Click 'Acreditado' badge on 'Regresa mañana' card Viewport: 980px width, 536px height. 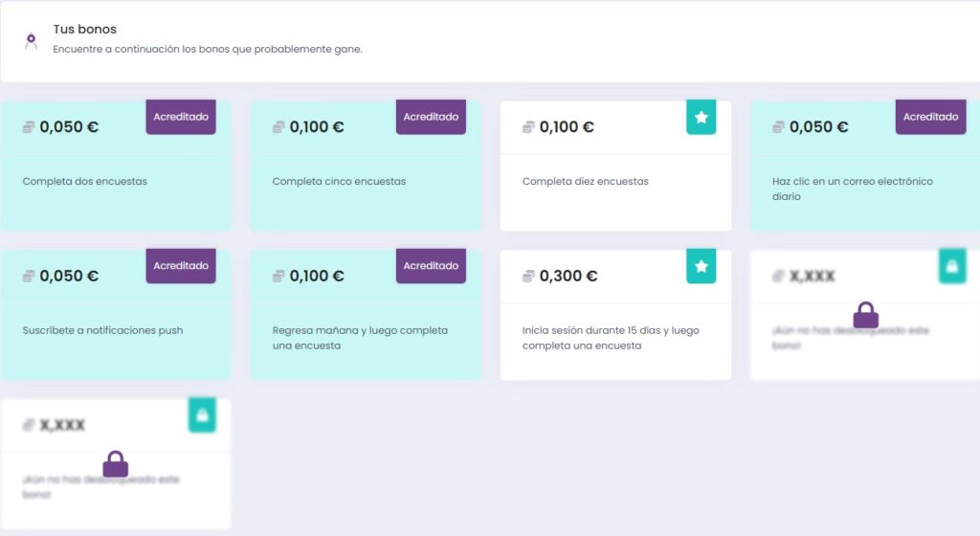click(x=431, y=266)
